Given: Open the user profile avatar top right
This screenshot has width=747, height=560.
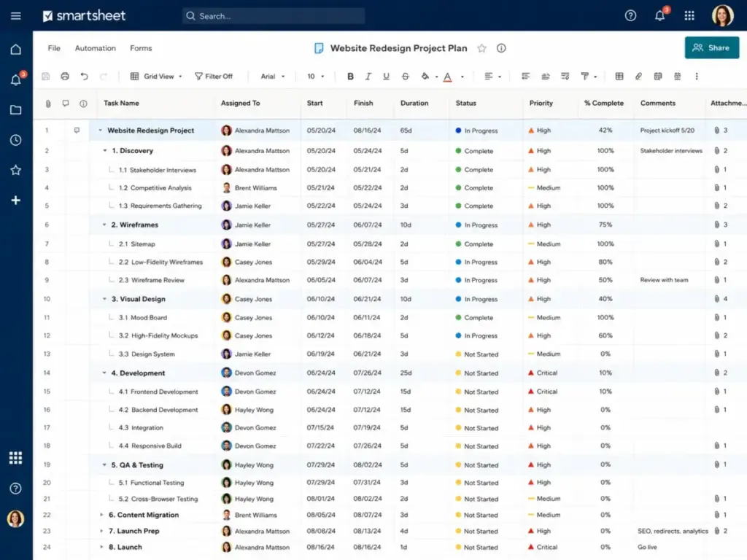Looking at the screenshot, I should point(723,16).
